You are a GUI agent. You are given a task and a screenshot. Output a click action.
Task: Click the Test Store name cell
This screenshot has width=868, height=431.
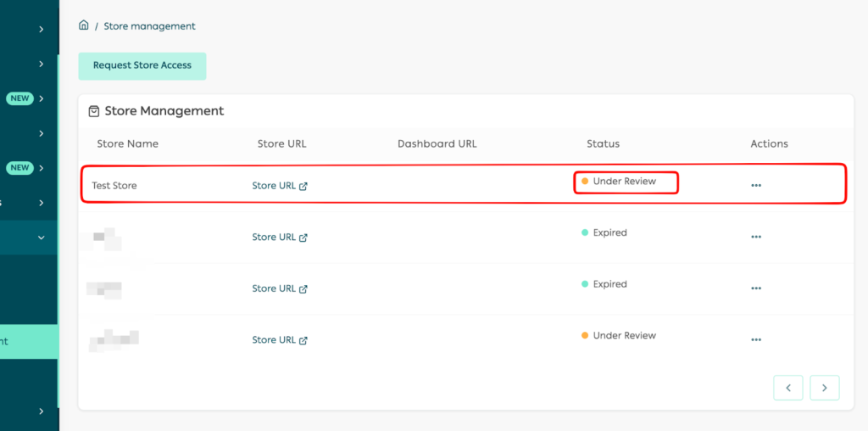click(x=114, y=186)
